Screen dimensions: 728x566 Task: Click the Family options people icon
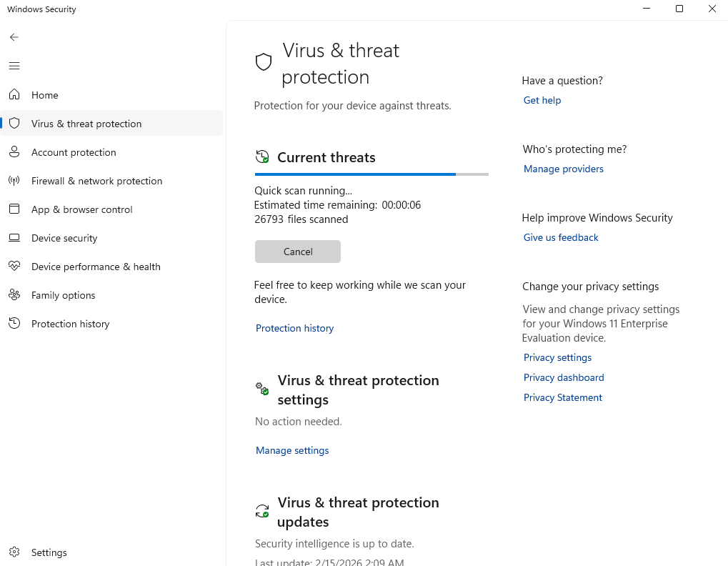14,295
